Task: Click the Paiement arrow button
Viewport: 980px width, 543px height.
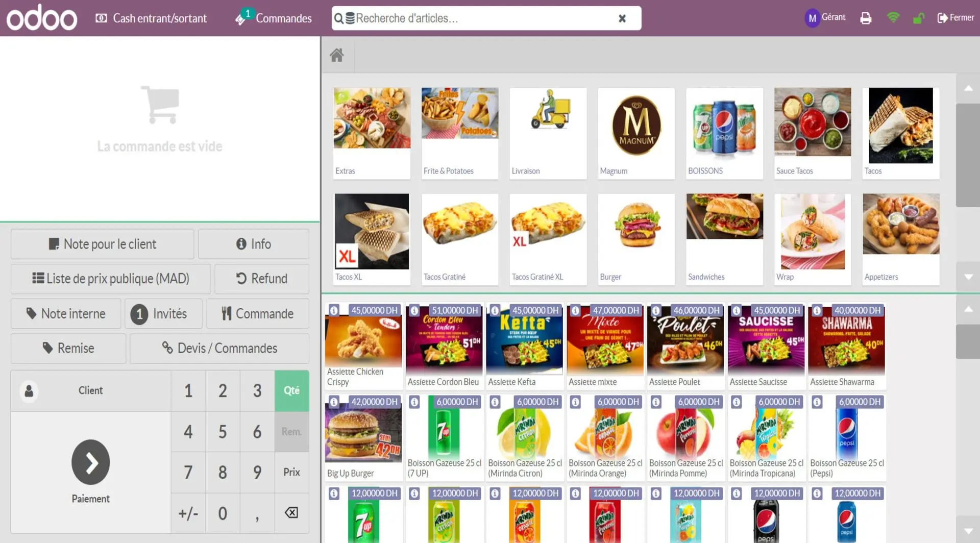Action: 90,462
